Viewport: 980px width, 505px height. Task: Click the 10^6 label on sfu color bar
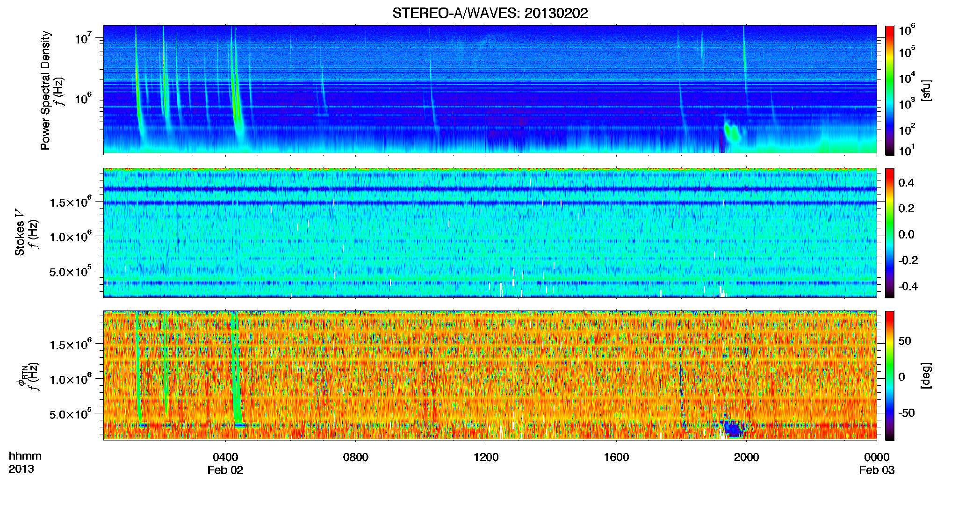point(907,30)
